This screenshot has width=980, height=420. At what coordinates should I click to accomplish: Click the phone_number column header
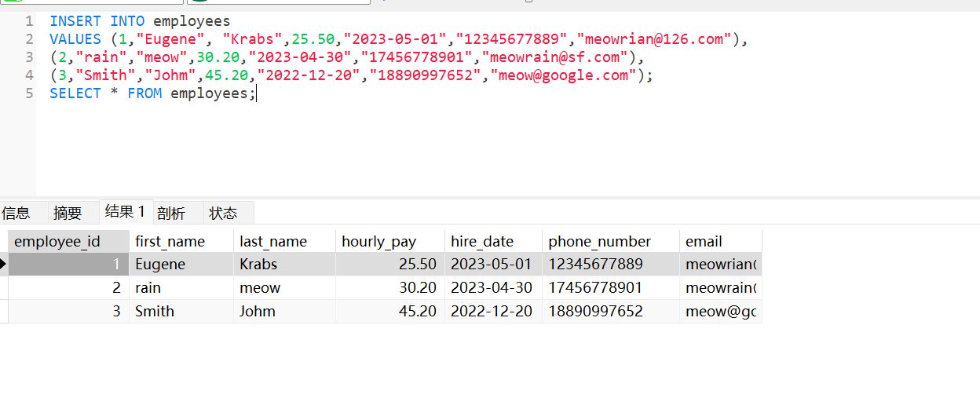coord(600,241)
